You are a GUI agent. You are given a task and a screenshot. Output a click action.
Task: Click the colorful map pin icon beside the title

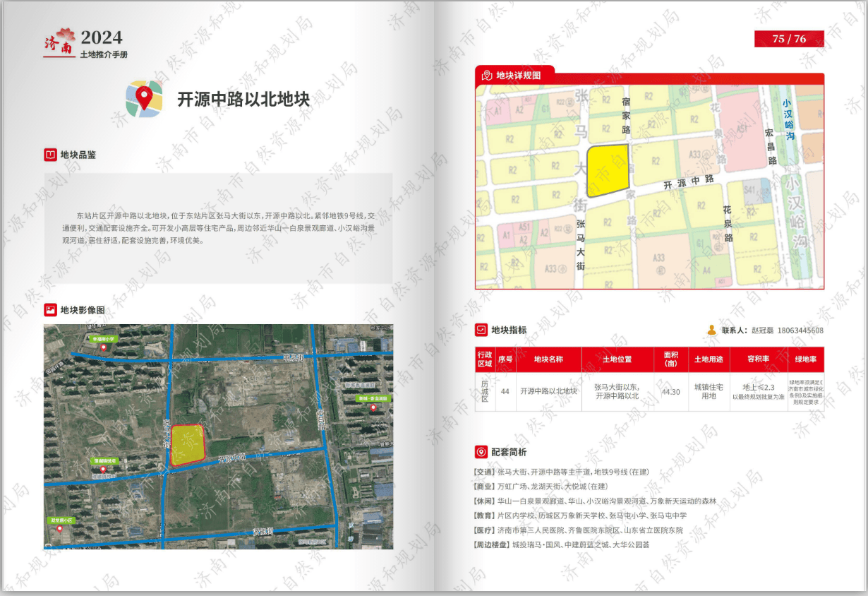click(x=144, y=98)
